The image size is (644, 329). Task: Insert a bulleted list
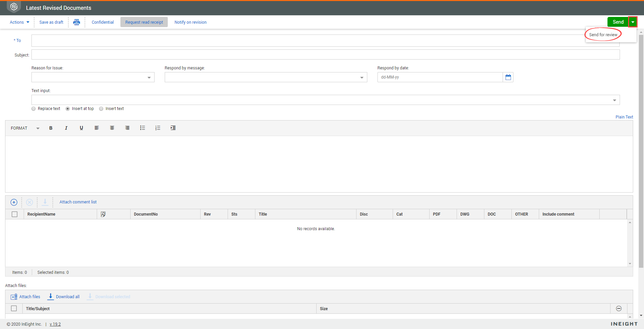[x=142, y=128]
